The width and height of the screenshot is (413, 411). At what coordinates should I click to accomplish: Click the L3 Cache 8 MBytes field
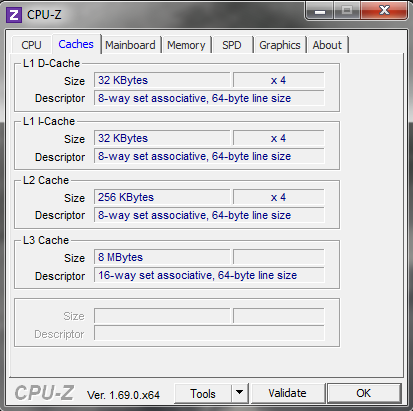click(162, 257)
